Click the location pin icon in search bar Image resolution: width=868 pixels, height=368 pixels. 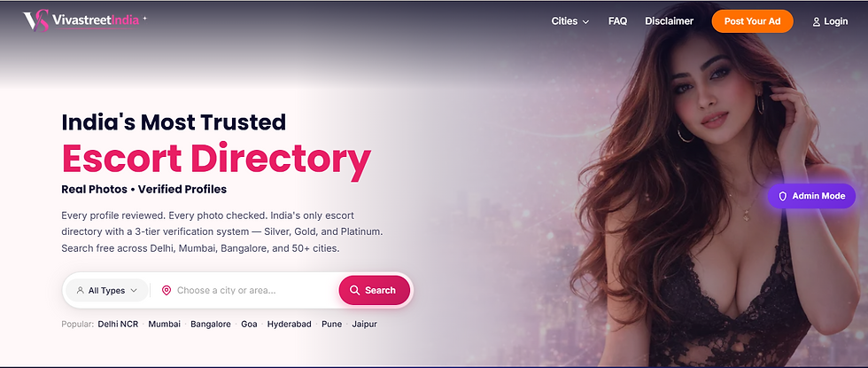click(x=167, y=291)
